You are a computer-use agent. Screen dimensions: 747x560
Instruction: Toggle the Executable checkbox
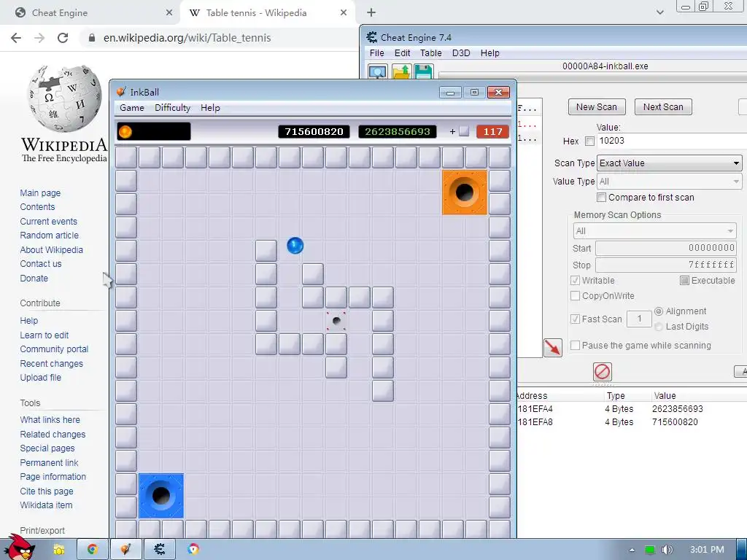(x=684, y=281)
